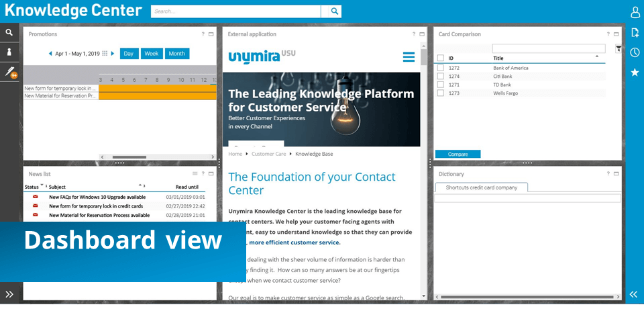Open the pen icon with 9+ badge

[10, 72]
